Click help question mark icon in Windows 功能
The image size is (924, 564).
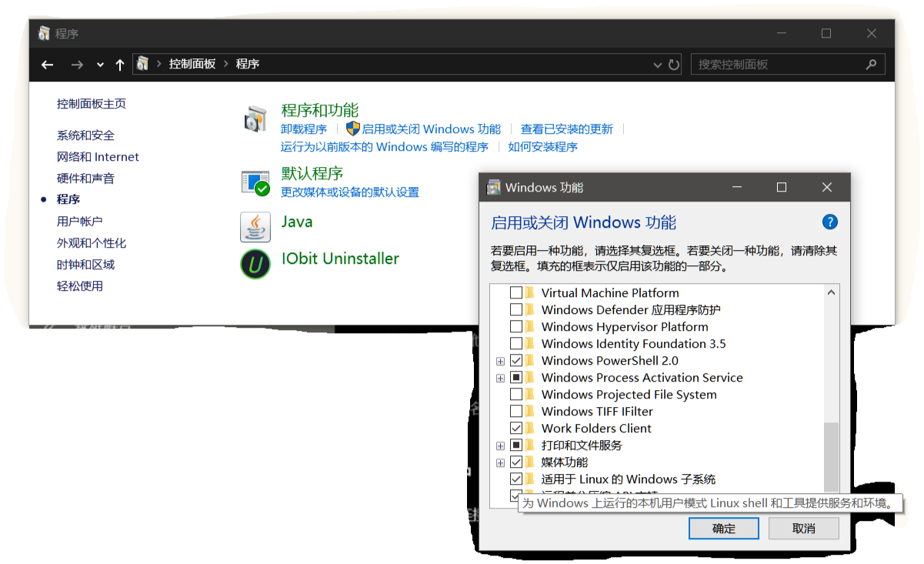pos(829,222)
